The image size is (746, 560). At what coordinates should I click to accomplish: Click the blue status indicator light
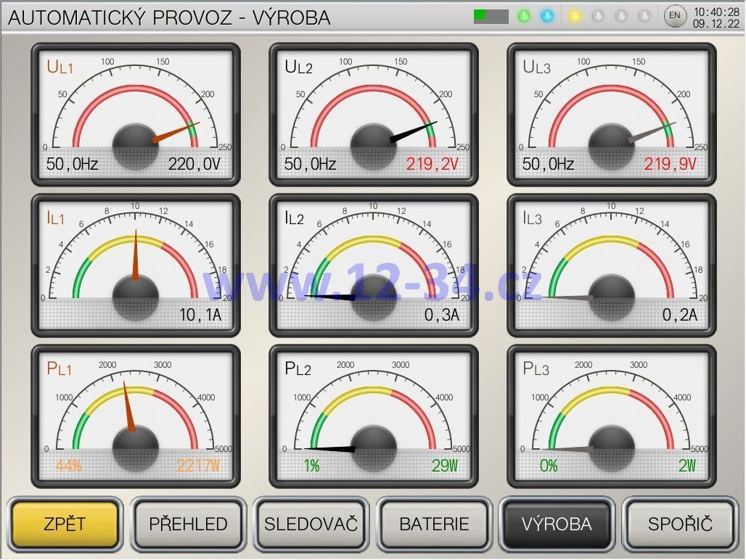(x=547, y=16)
